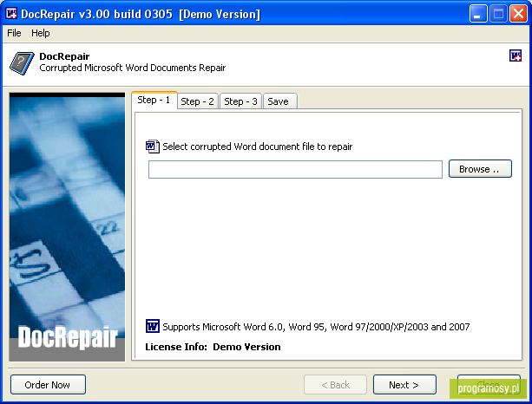Image resolution: width=532 pixels, height=404 pixels.
Task: Click the 'License Info: Demo Version' text
Action: tap(213, 347)
